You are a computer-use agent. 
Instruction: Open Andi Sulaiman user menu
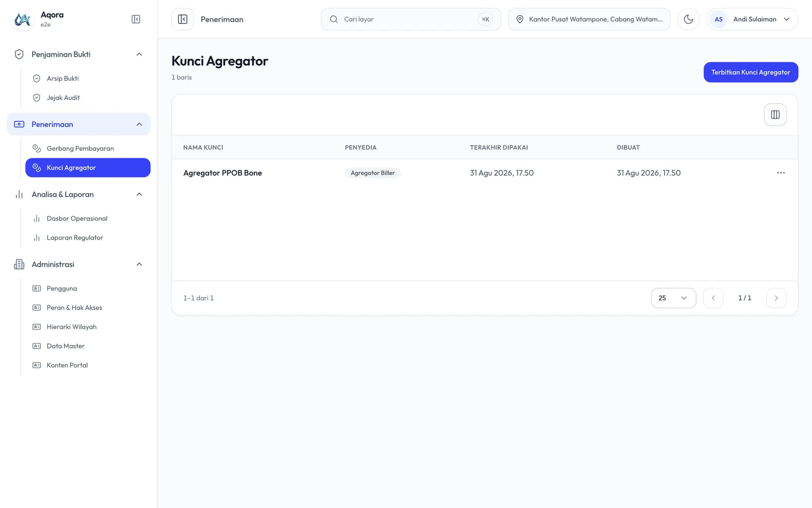tap(752, 19)
